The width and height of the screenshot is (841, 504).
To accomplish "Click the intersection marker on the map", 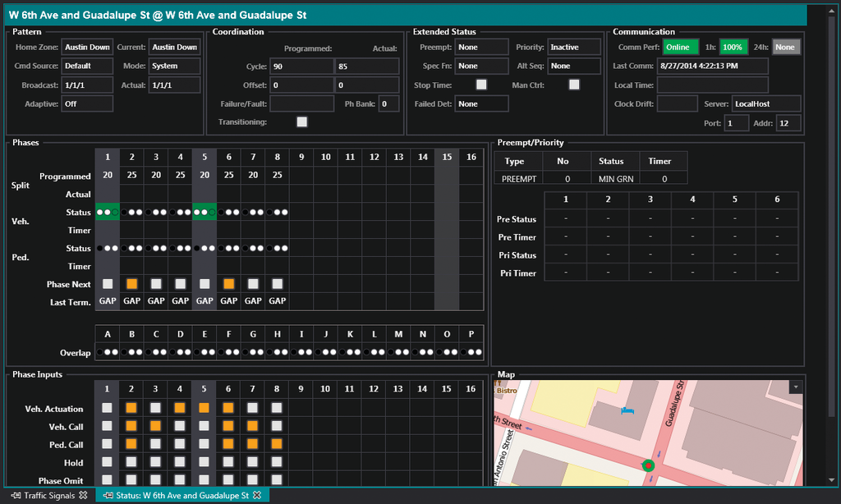I will (x=648, y=465).
